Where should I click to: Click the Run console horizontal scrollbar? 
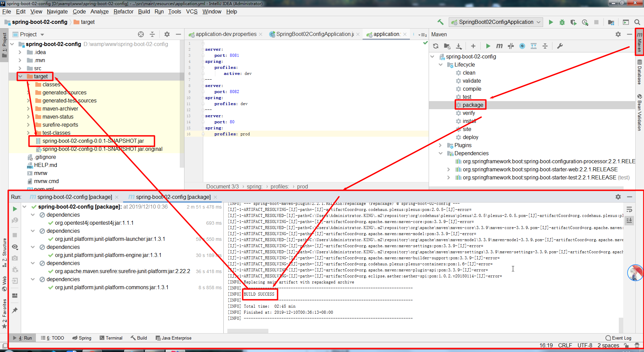[248, 331]
